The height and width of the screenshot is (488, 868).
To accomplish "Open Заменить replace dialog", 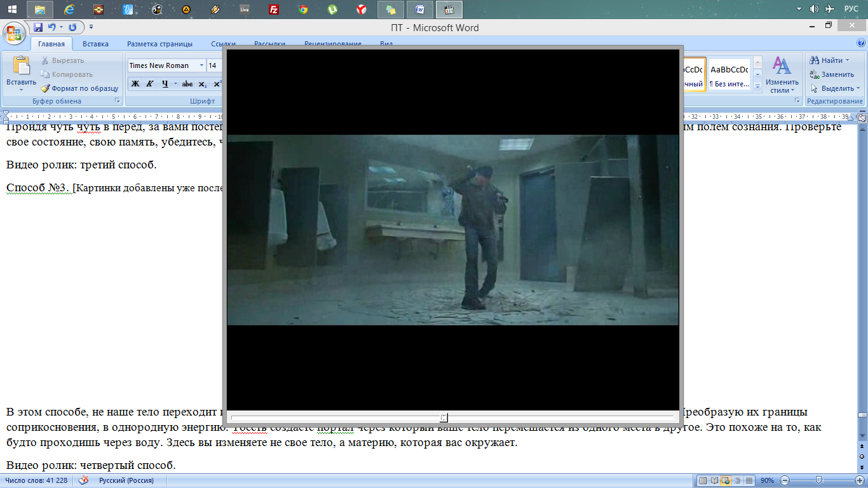I will coord(833,74).
